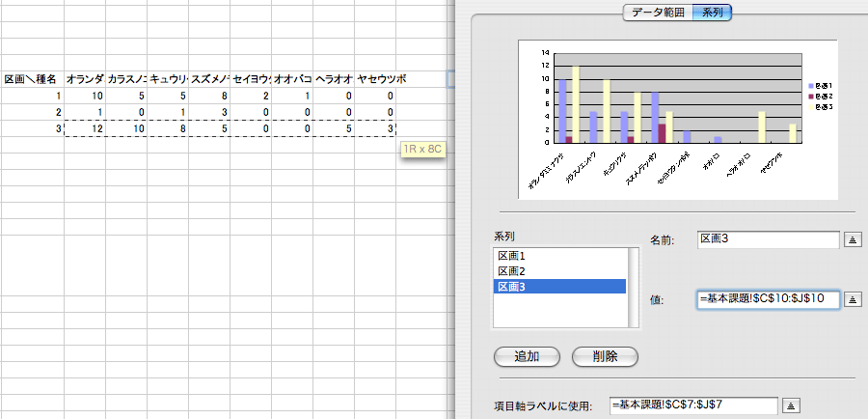
Task: Click the 項目軸ラベルに使用 input field
Action: point(692,405)
